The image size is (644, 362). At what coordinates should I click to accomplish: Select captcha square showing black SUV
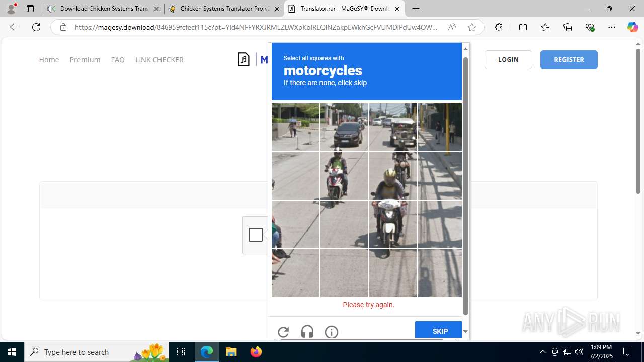tap(344, 127)
